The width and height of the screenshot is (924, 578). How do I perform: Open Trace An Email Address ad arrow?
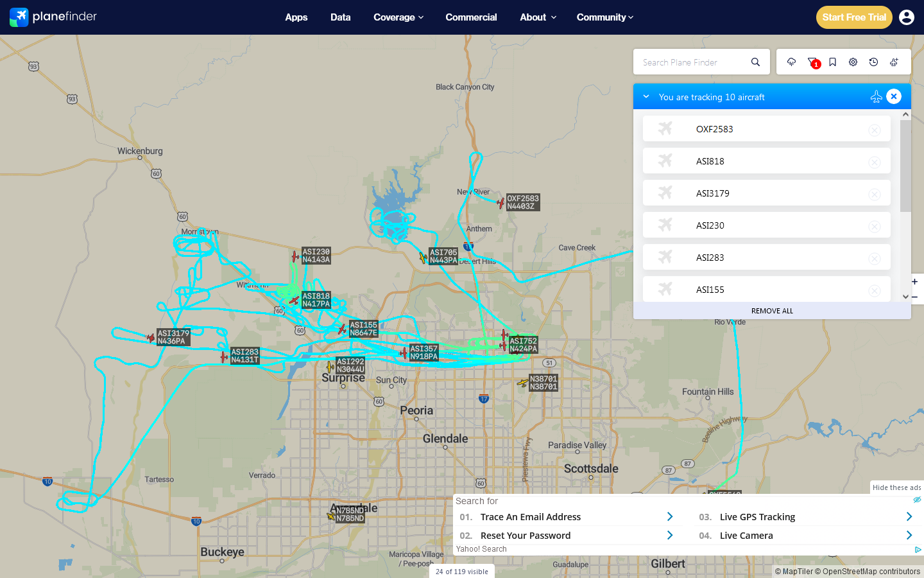[670, 517]
